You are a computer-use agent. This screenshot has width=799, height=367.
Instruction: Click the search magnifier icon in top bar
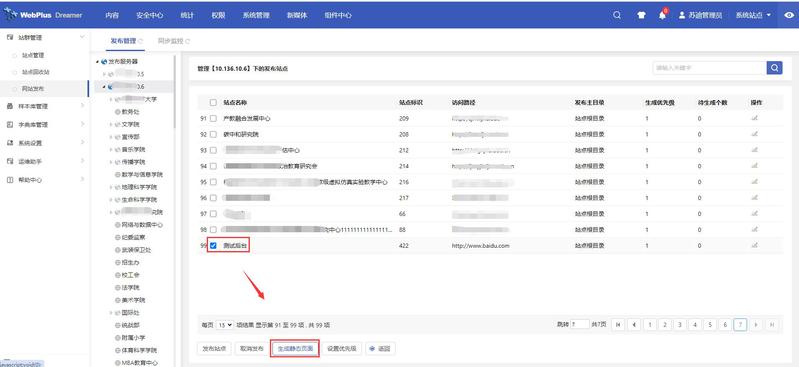[617, 15]
